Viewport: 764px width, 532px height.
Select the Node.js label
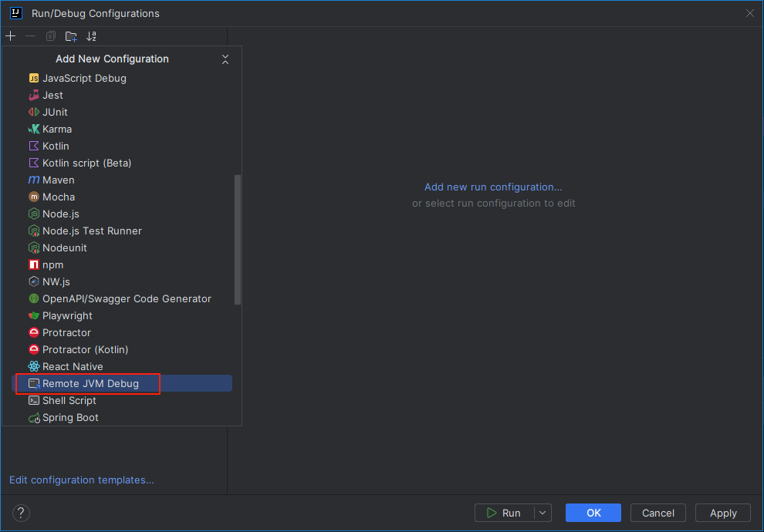click(x=61, y=214)
